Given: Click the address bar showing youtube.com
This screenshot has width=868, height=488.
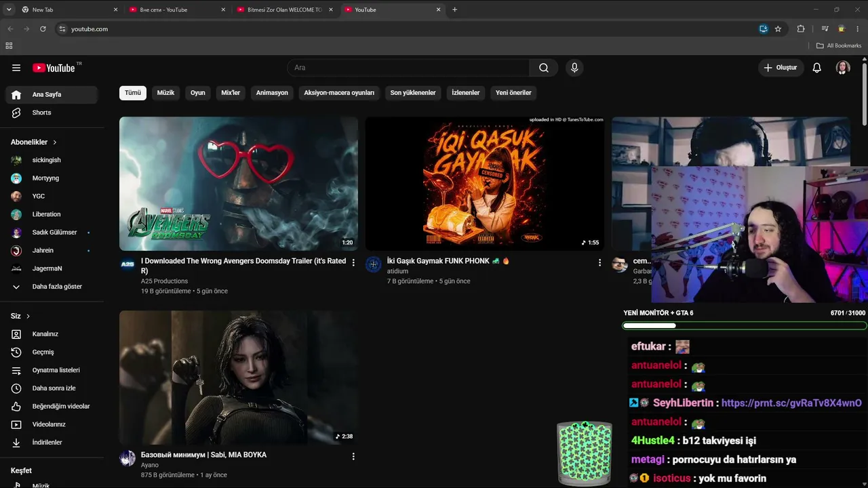Looking at the screenshot, I should pos(407,29).
